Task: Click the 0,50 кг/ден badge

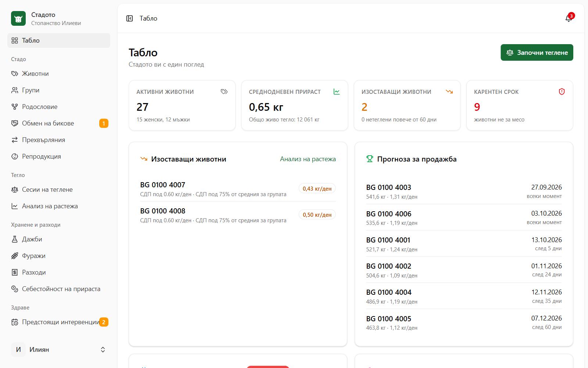Action: [317, 215]
